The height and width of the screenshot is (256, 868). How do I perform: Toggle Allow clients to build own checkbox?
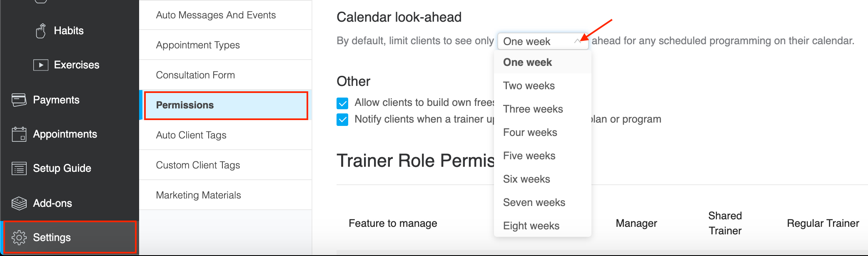pos(342,103)
